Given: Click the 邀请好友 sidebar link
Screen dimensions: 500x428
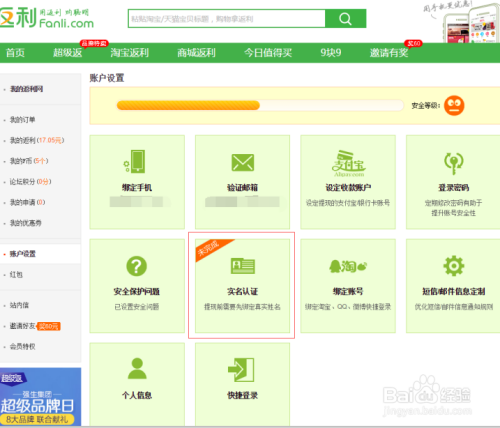Looking at the screenshot, I should point(22,326).
